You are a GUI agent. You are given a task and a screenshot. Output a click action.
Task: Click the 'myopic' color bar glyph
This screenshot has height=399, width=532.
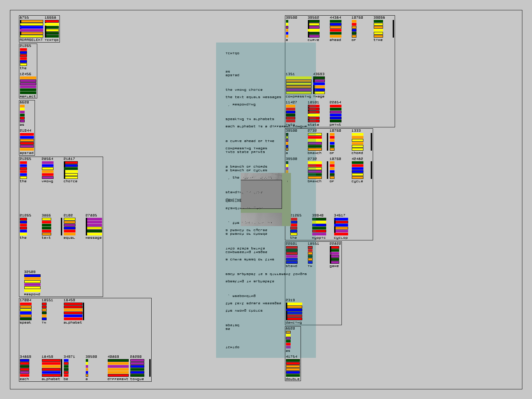319,226
